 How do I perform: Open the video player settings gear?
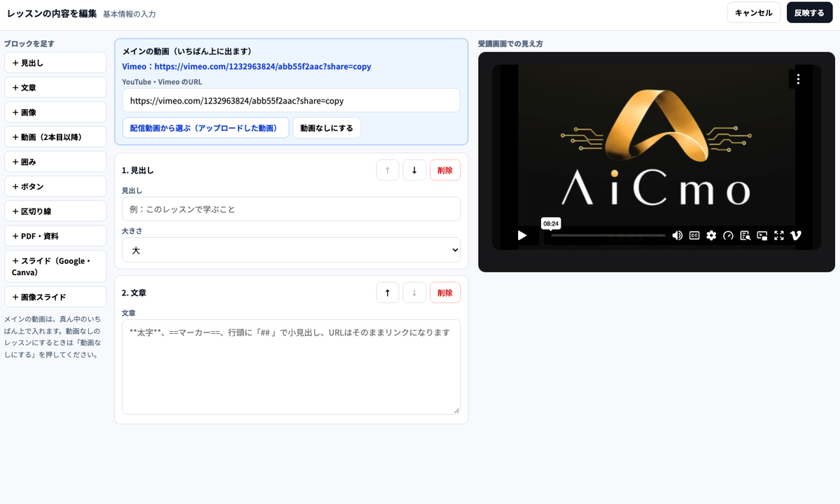(711, 235)
